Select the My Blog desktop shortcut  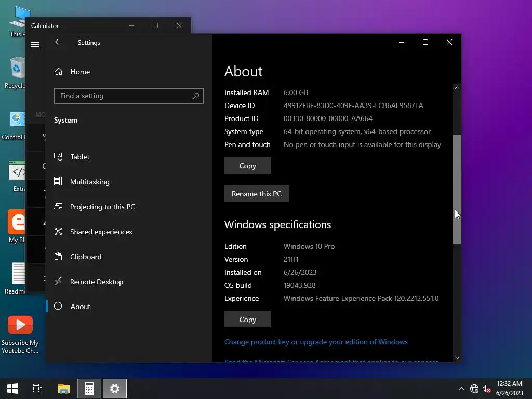click(16, 227)
